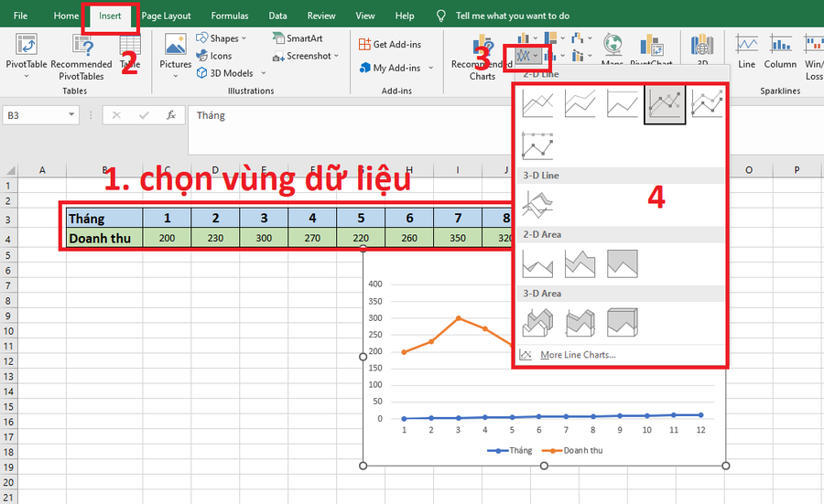
Task: Click the Maps chart globe icon
Action: [613, 47]
